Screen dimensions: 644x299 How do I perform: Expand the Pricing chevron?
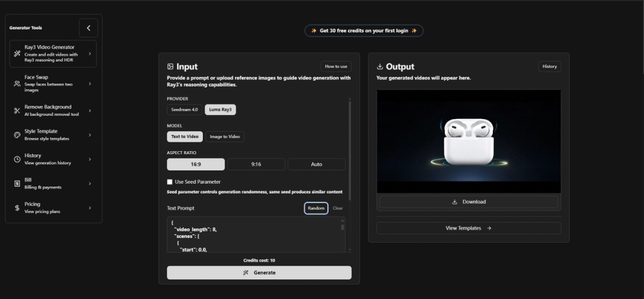tap(90, 208)
